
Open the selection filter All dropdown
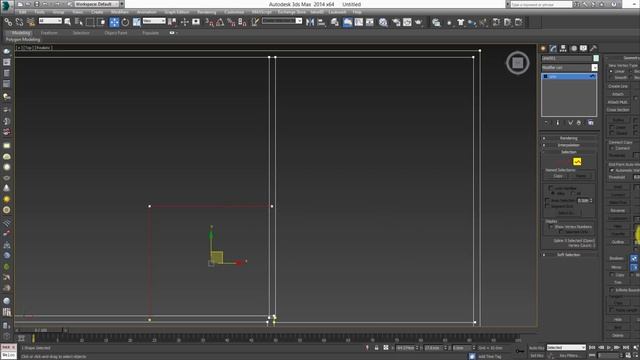pyautogui.click(x=50, y=20)
